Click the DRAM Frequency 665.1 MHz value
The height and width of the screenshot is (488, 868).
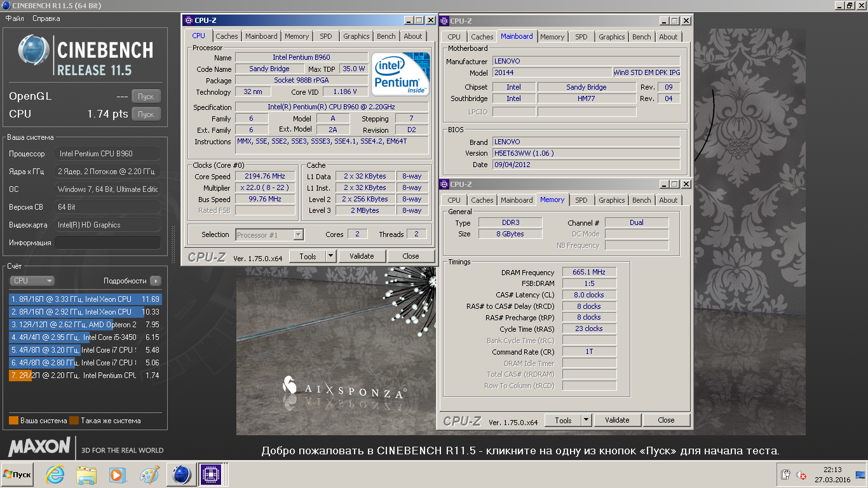(589, 272)
